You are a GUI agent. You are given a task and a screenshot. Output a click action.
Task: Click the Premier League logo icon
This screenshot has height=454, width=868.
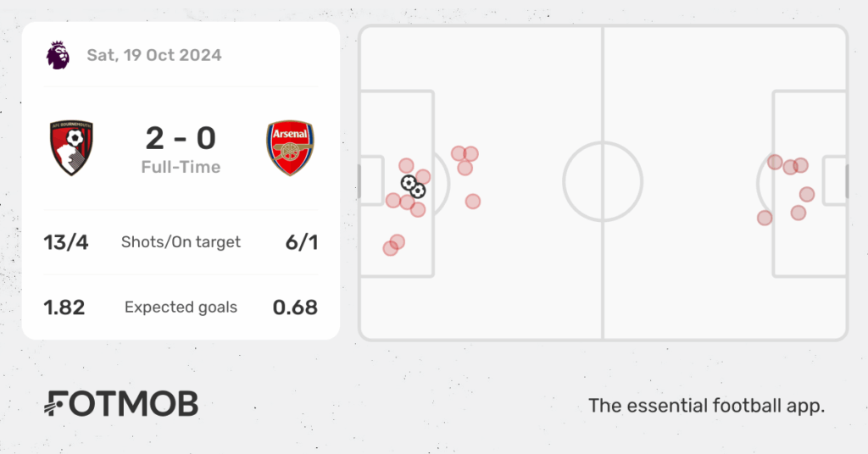click(x=58, y=55)
